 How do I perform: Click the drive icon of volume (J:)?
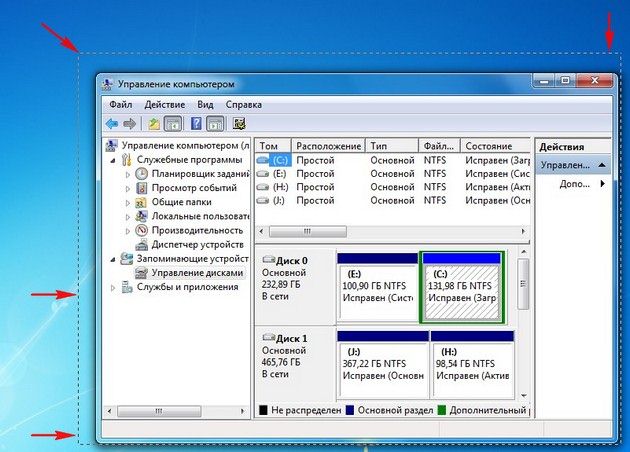click(263, 200)
